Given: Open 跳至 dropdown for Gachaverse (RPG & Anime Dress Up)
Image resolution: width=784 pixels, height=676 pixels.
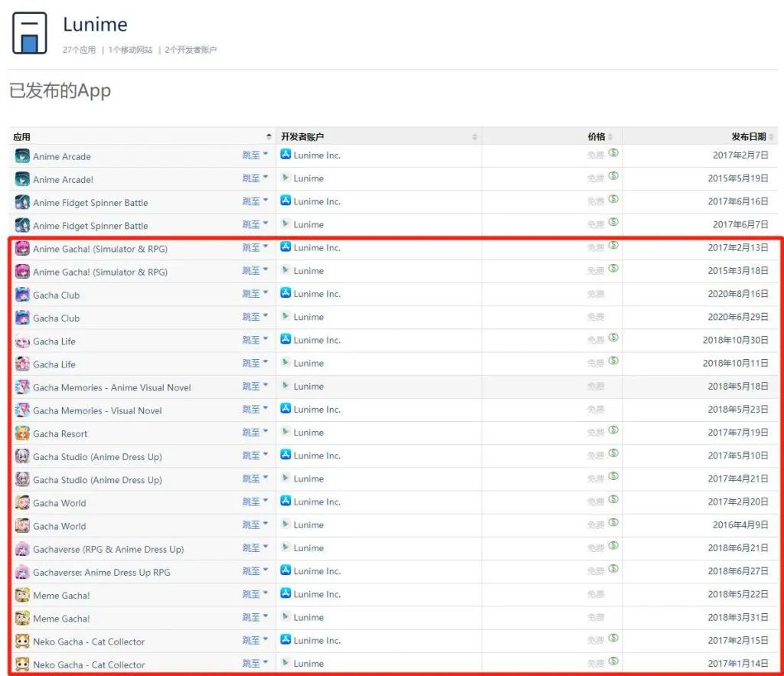Looking at the screenshot, I should click(x=255, y=548).
